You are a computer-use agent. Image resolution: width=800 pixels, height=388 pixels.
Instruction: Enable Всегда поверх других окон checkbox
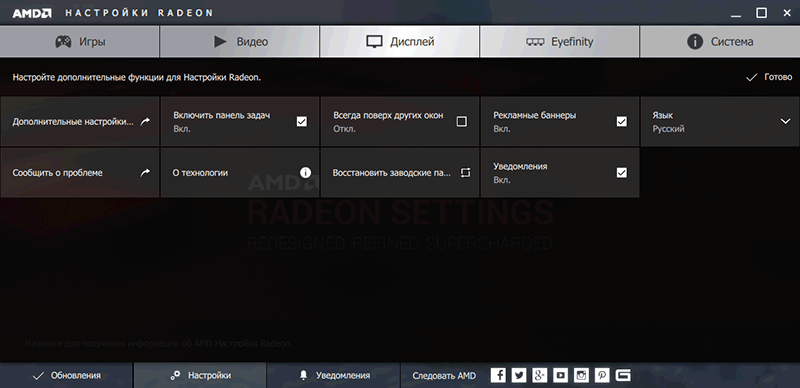462,122
